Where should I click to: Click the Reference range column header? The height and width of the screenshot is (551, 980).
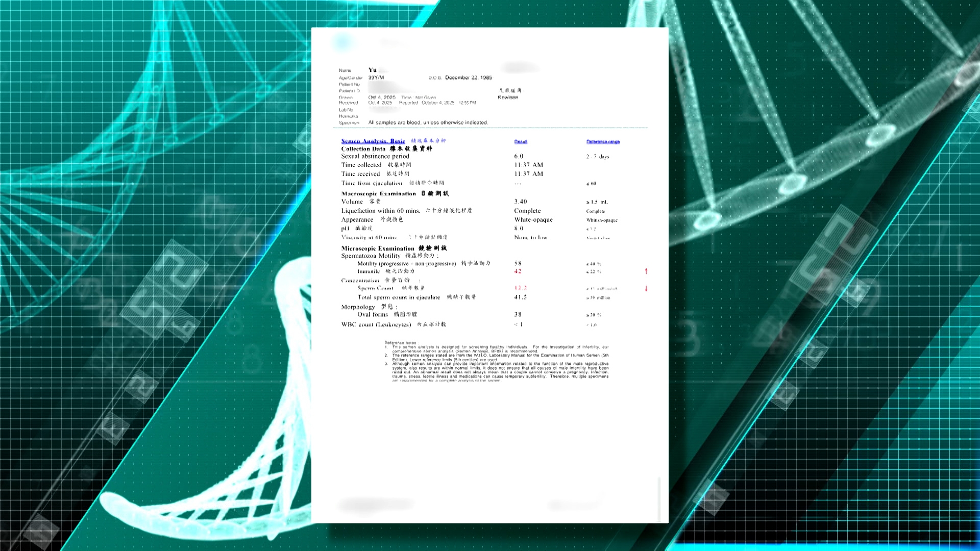point(603,141)
